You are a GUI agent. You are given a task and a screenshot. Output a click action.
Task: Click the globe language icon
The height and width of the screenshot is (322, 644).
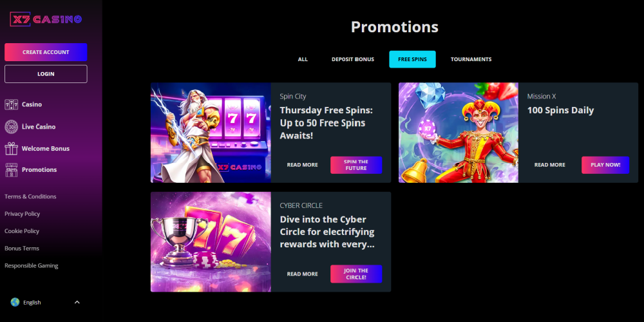click(x=15, y=302)
